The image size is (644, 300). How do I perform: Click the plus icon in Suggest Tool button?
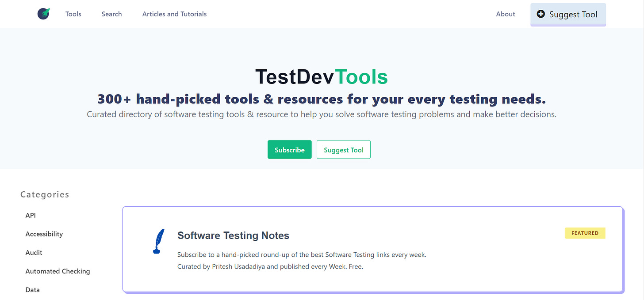(540, 14)
